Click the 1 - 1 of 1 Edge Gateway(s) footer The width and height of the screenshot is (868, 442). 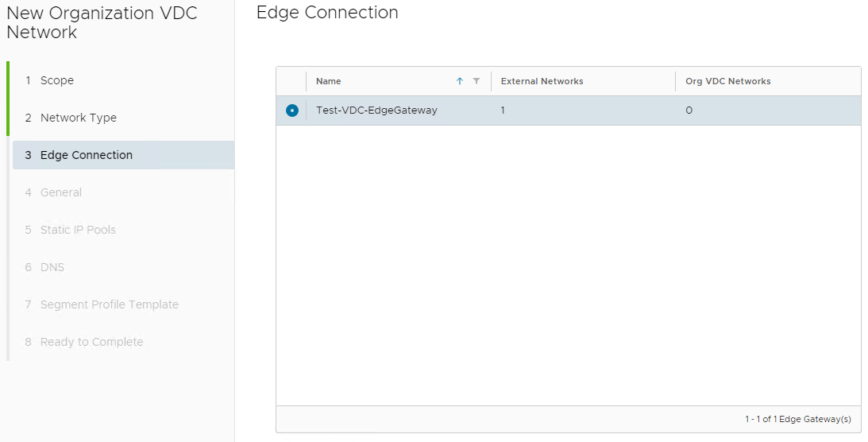pos(797,419)
